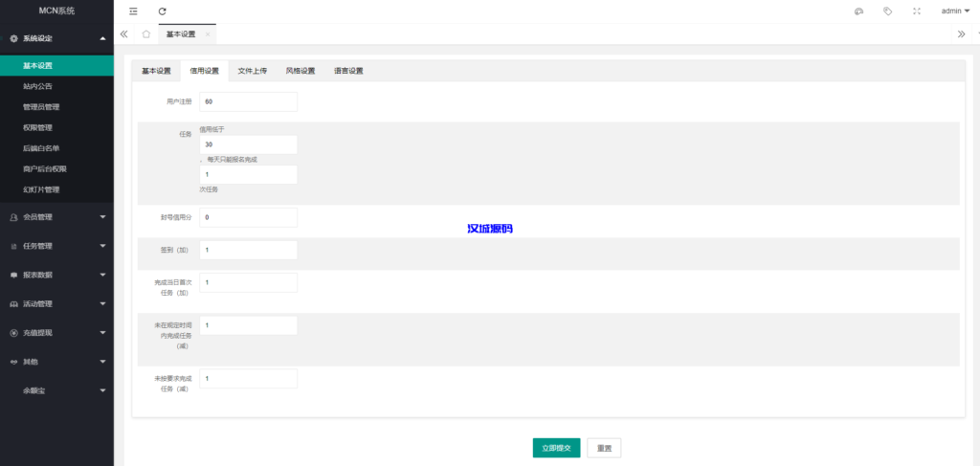Screen dimensions: 980x466
Task: Collapse the sidebar with the menu toggle icon
Action: pos(133,11)
